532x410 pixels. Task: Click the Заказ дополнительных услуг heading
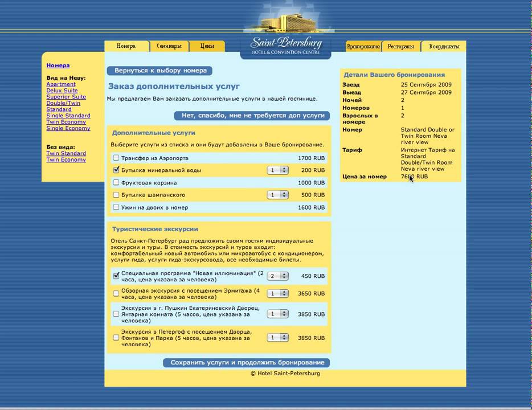tap(174, 87)
